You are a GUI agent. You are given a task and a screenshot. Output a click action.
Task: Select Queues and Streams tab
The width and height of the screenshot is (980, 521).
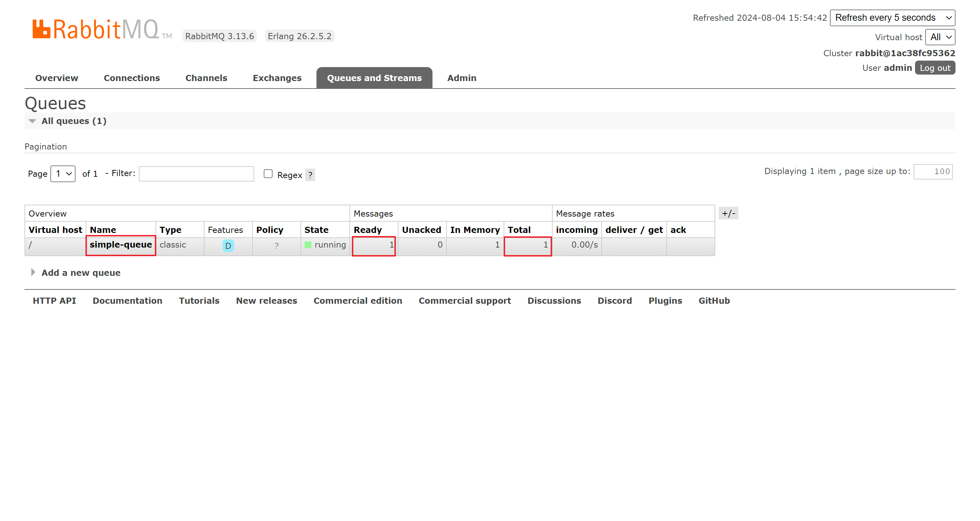click(x=374, y=78)
